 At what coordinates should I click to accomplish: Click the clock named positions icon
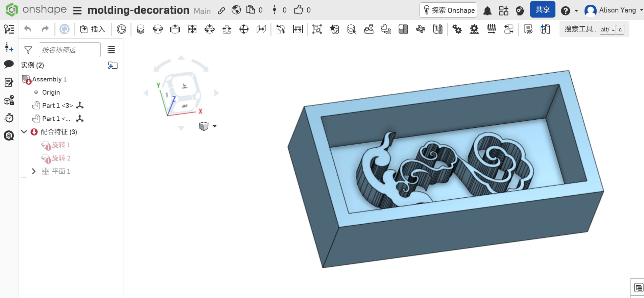click(121, 29)
